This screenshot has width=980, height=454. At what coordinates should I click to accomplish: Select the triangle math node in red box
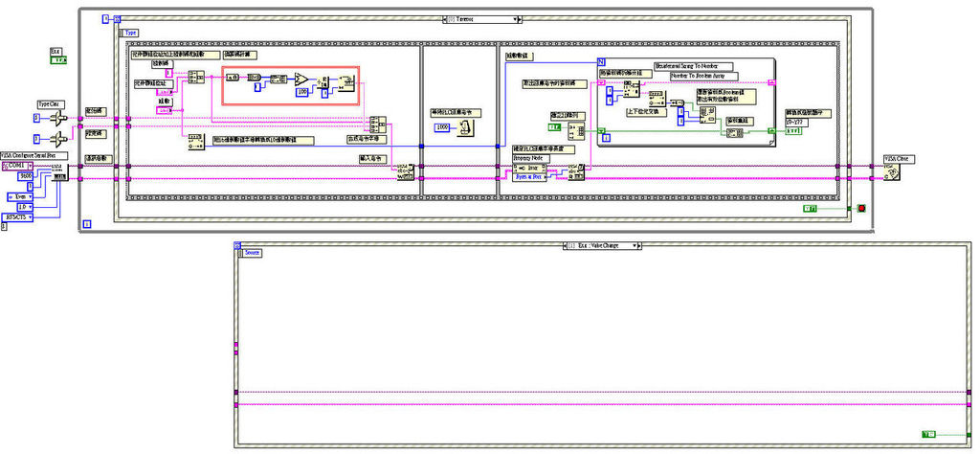pyautogui.click(x=301, y=79)
